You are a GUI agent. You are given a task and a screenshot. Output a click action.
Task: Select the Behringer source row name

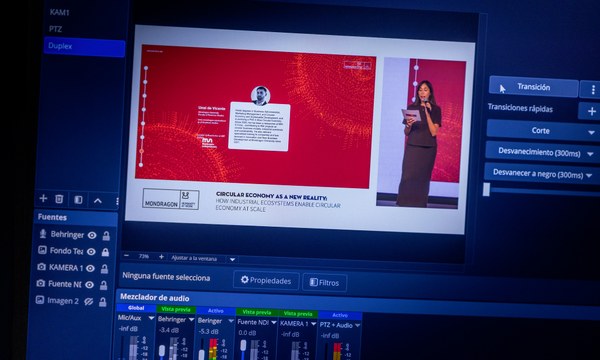click(x=67, y=234)
